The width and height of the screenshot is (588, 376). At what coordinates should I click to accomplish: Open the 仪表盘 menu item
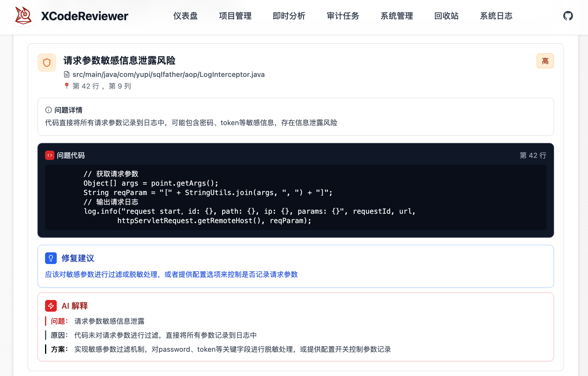(185, 16)
